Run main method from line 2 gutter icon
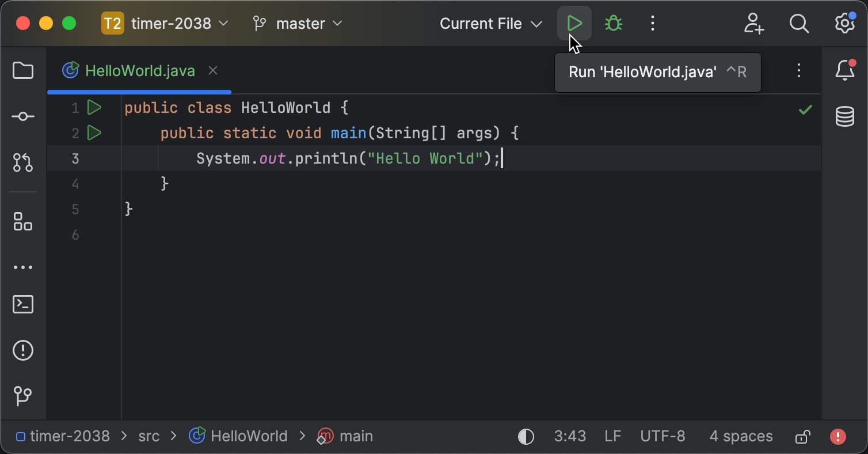The image size is (868, 454). (94, 133)
